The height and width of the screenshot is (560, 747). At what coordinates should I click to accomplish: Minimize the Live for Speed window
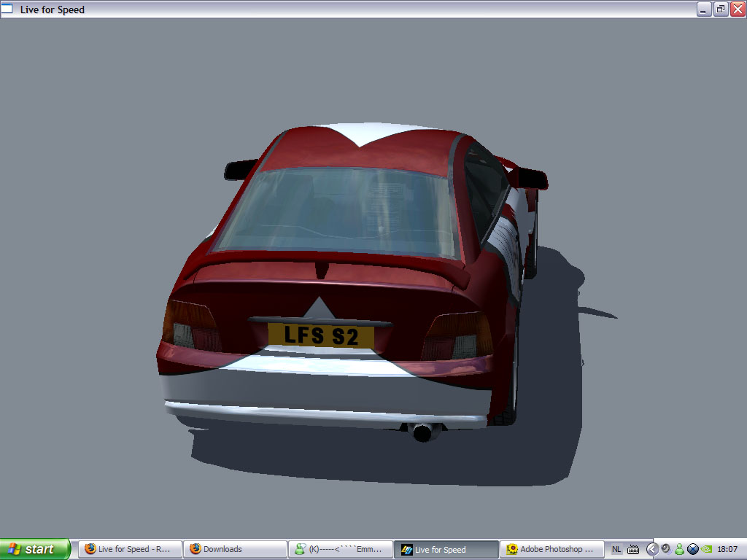(x=704, y=9)
